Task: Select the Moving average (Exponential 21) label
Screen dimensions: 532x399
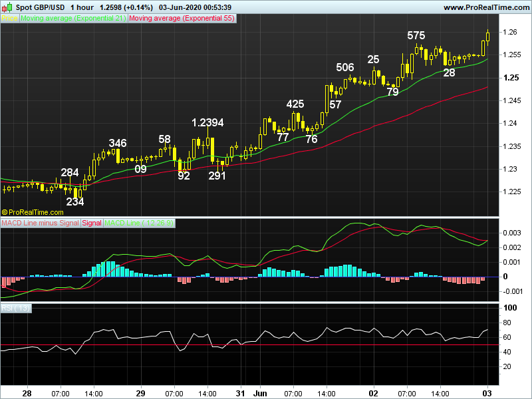Action: 73,19
